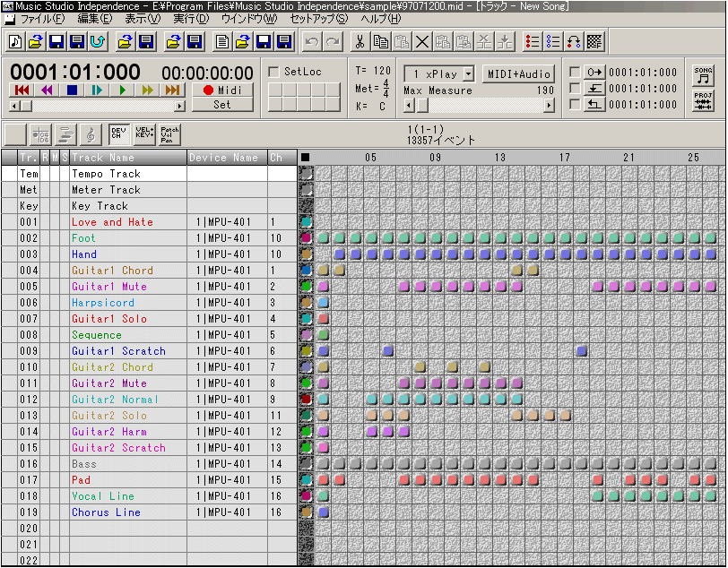Tick the checkbox next to punch-in locator
This screenshot has height=568, width=728.
pyautogui.click(x=575, y=89)
